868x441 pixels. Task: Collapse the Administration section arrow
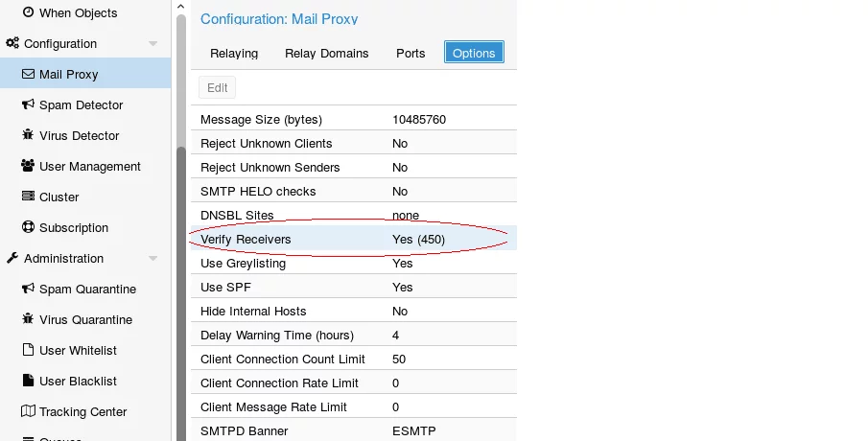coord(153,259)
